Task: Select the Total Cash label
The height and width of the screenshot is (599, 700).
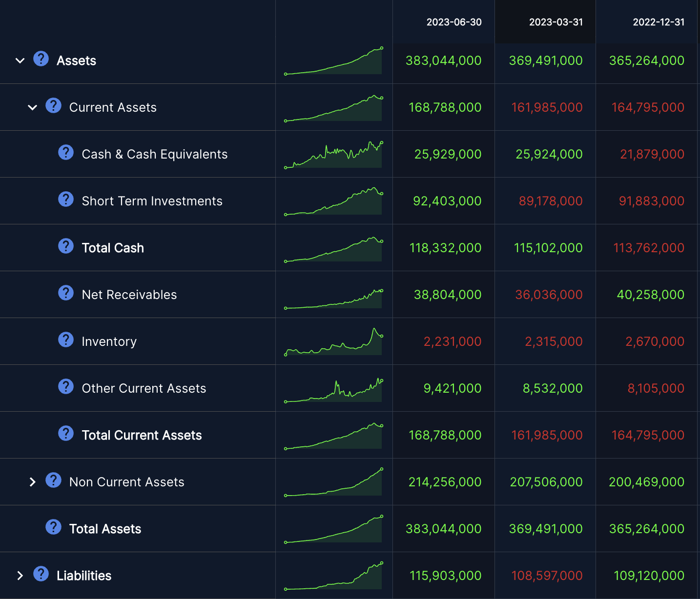Action: (113, 248)
